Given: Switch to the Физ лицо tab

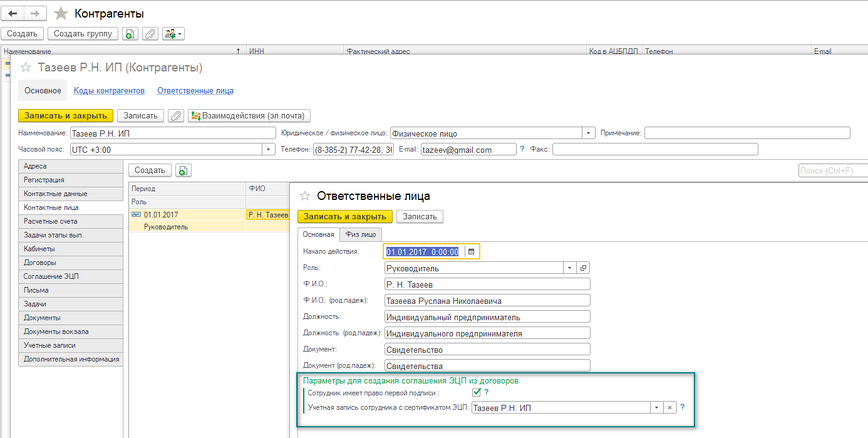Looking at the screenshot, I should tap(361, 234).
